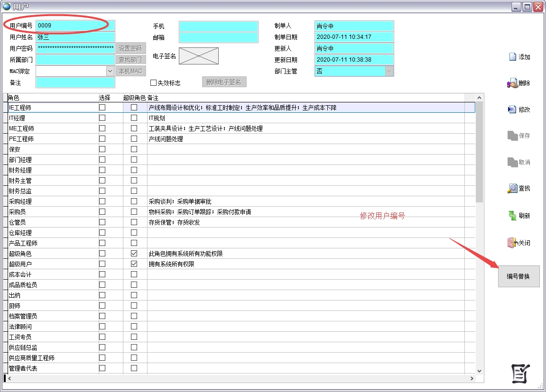Check 选择 box for IE工程师 role

tap(102, 108)
